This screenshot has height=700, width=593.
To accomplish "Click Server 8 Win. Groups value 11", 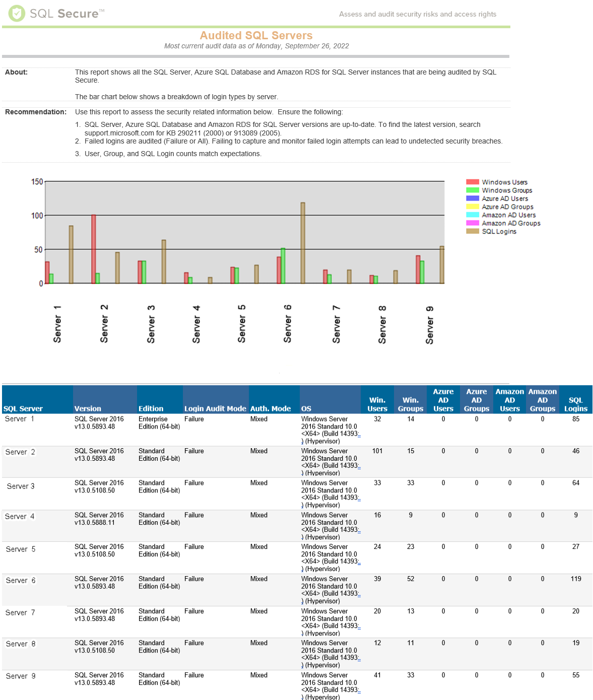I will pyautogui.click(x=411, y=643).
